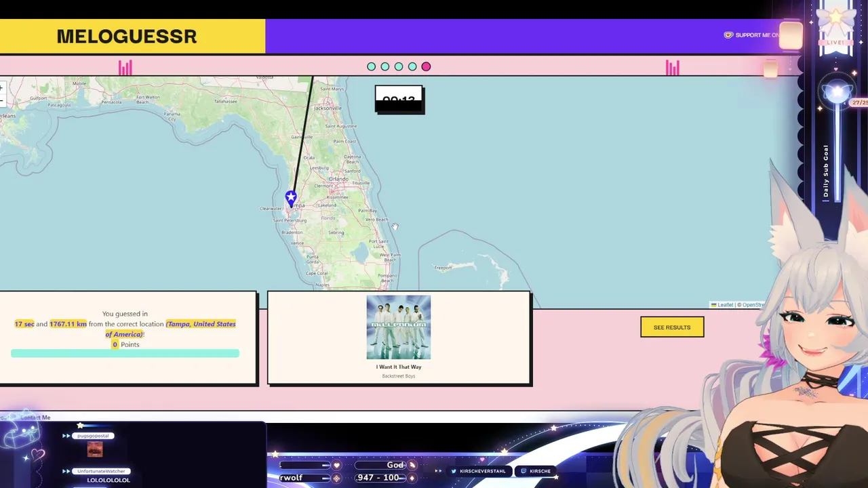This screenshot has height=488, width=868.
Task: Click the Millennium album cover
Action: (x=399, y=327)
